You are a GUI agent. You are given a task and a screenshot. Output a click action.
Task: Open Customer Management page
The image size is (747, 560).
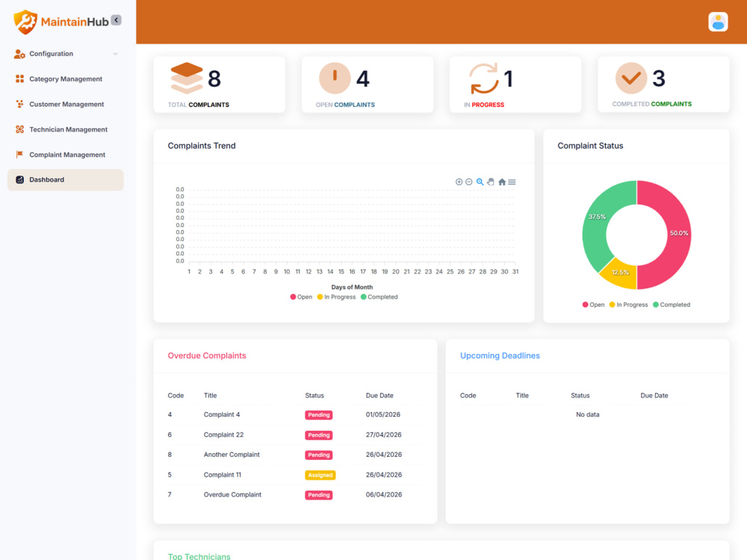[x=66, y=105]
